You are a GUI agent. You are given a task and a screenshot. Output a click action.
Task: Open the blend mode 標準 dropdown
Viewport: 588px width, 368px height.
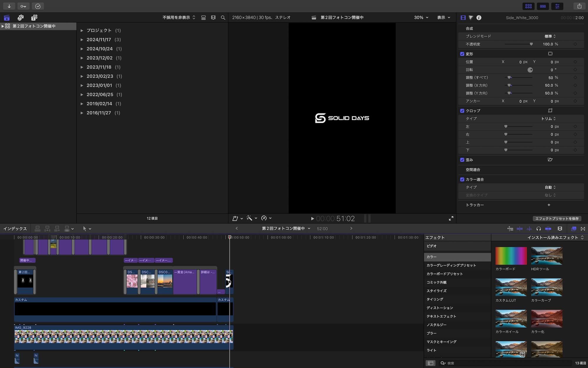[550, 36]
